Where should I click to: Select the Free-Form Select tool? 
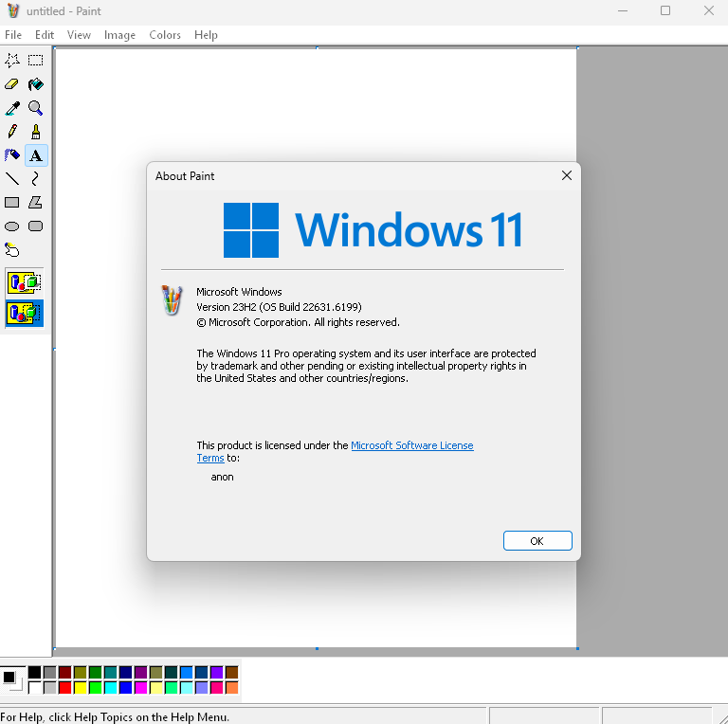tap(12, 61)
